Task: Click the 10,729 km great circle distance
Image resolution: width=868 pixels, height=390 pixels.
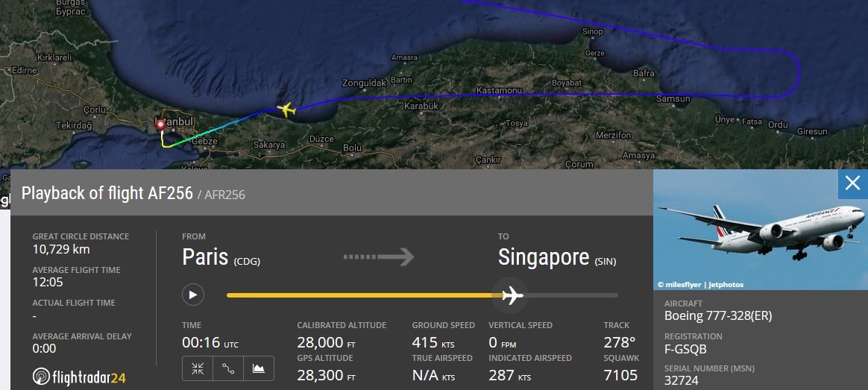Action: click(61, 249)
